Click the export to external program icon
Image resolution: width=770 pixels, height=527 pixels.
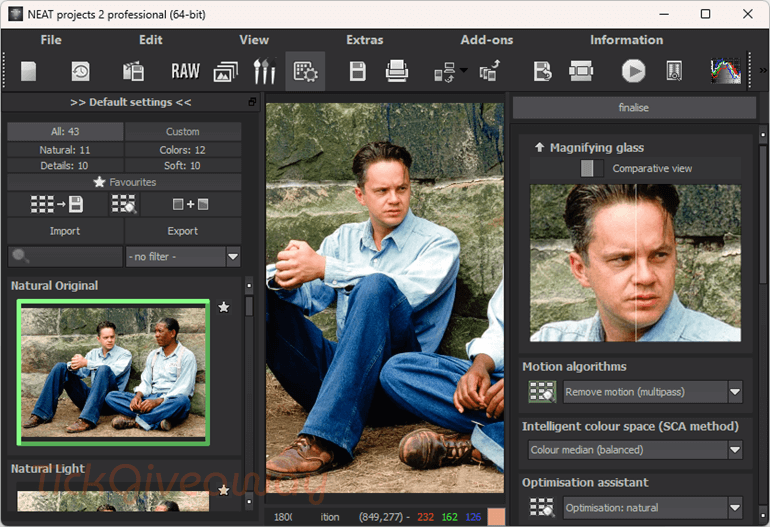coord(445,72)
